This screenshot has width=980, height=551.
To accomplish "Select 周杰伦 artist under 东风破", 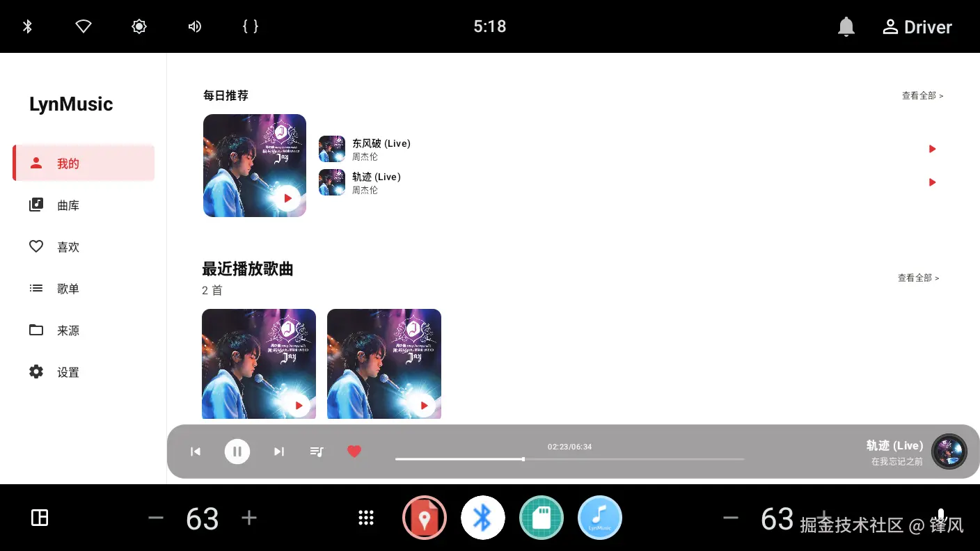I will click(x=365, y=157).
